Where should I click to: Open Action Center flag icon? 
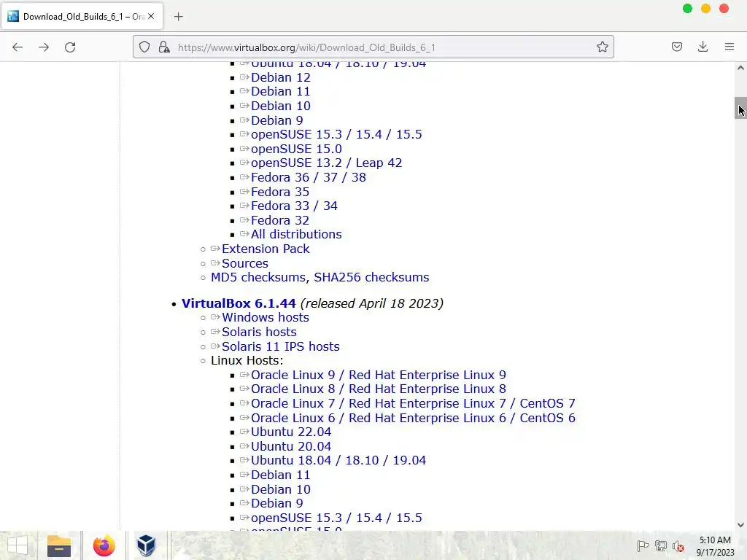click(643, 546)
